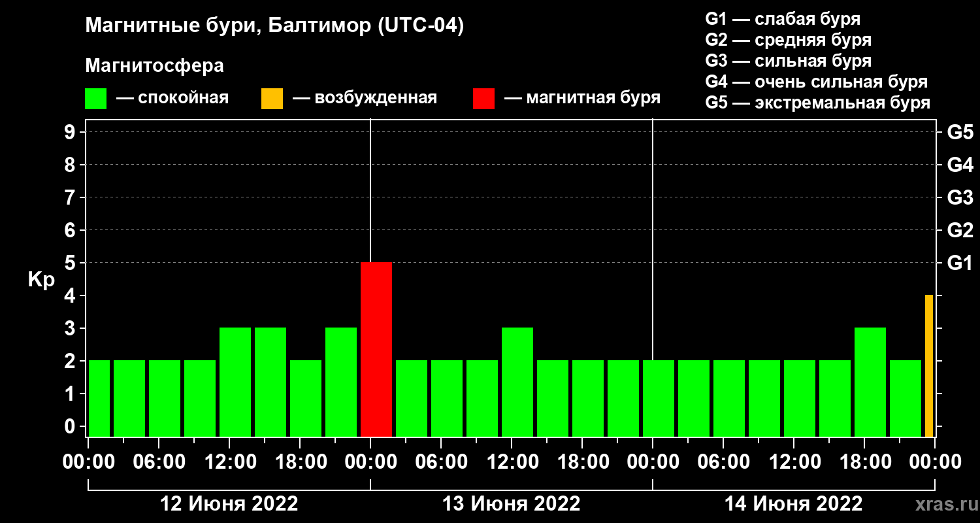Click the 12 June 21:00–00:00 green bar

coord(341,382)
